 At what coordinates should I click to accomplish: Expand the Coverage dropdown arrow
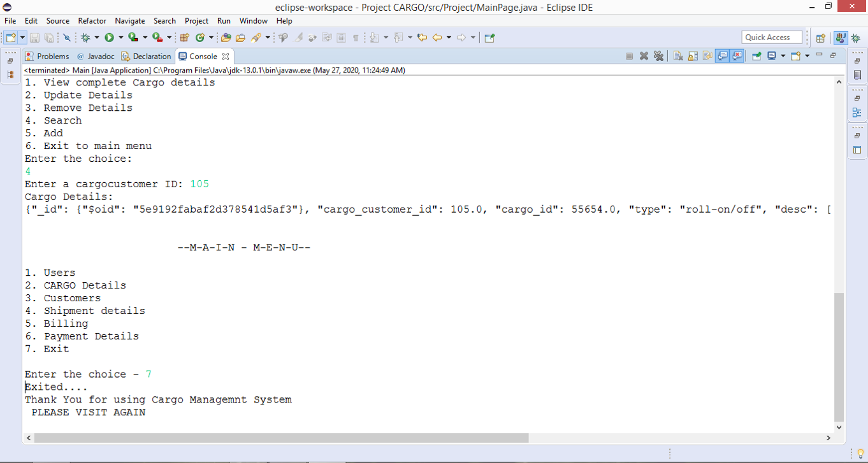(x=145, y=38)
